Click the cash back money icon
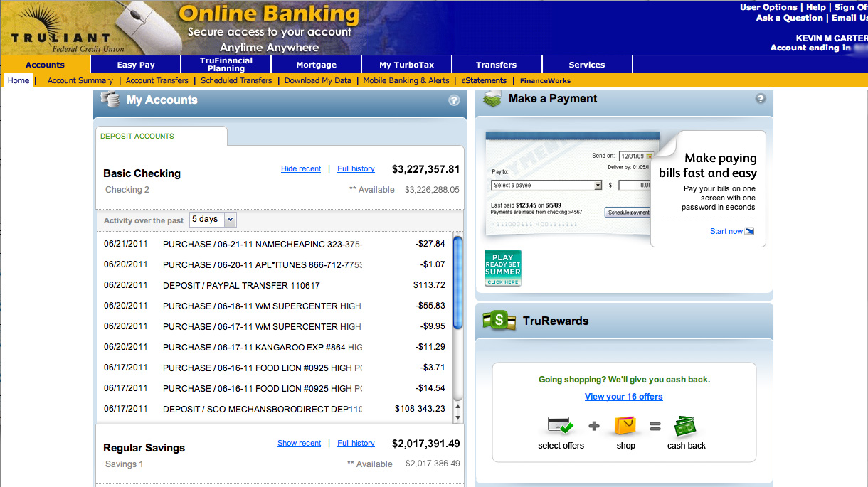 click(x=686, y=427)
